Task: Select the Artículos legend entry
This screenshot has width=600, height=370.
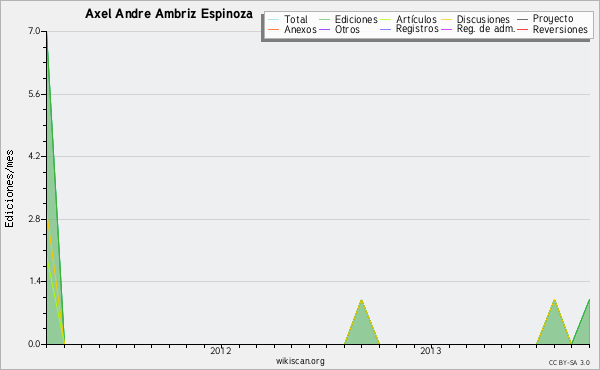Action: tap(408, 19)
